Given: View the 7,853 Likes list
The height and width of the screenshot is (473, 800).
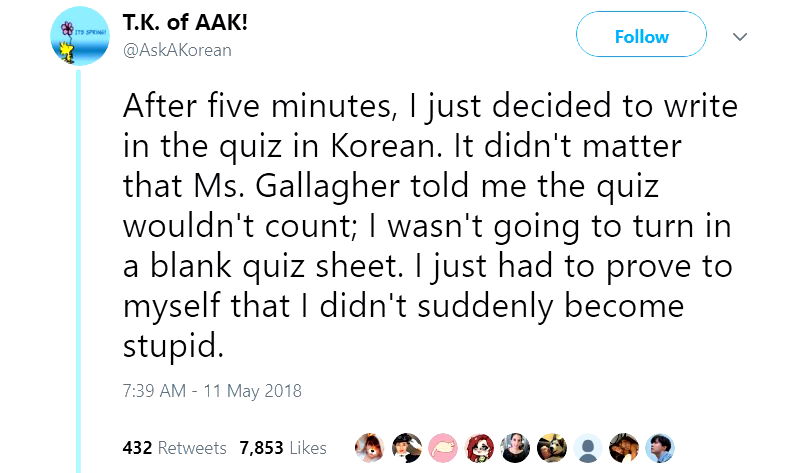Looking at the screenshot, I should click(x=283, y=447).
